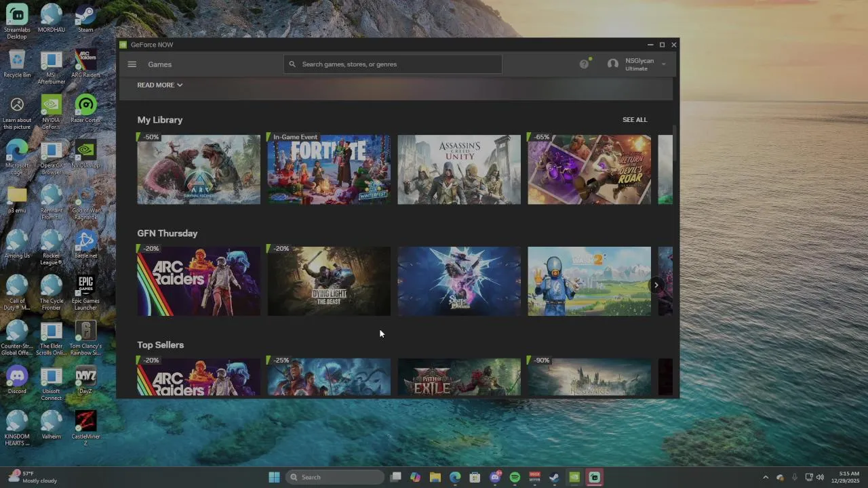Open Epic Games Launcher desktop icon

[85, 293]
